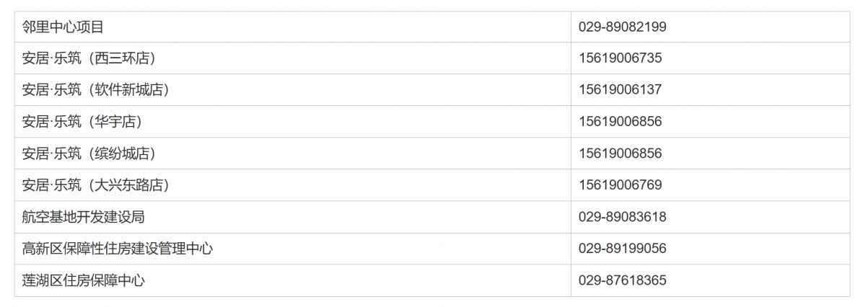This screenshot has height=307, width=868.
Task: Click phone number 029-87618365
Action: 622,280
